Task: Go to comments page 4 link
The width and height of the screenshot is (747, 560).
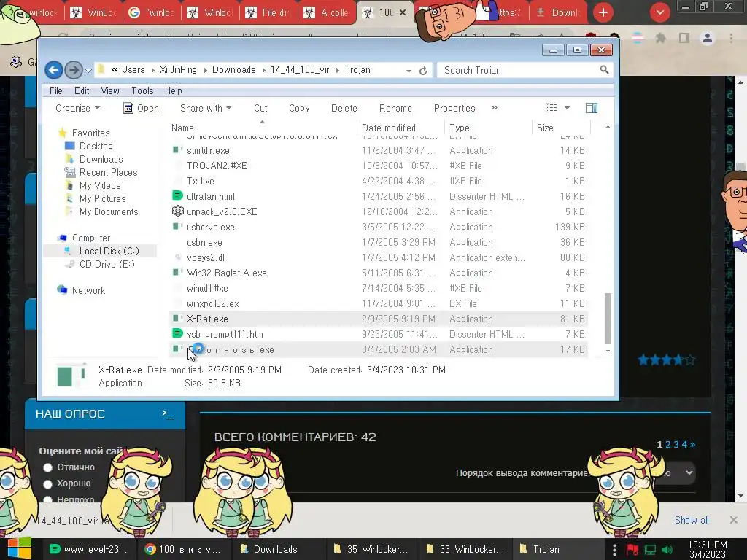Action: click(x=684, y=444)
